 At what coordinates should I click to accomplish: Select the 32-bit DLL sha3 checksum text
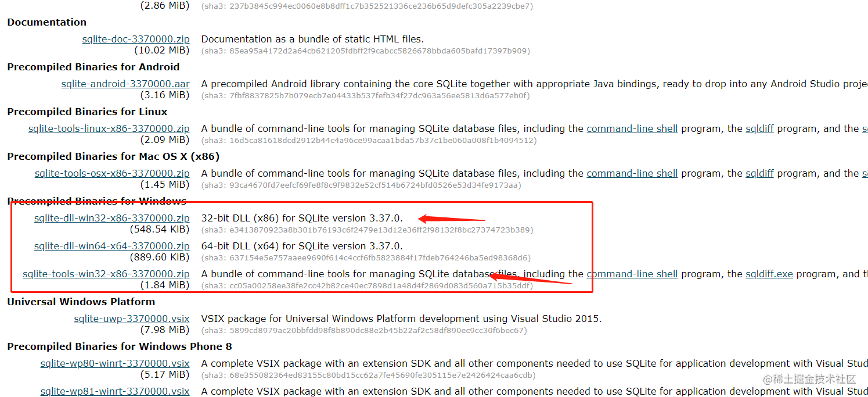tap(367, 230)
